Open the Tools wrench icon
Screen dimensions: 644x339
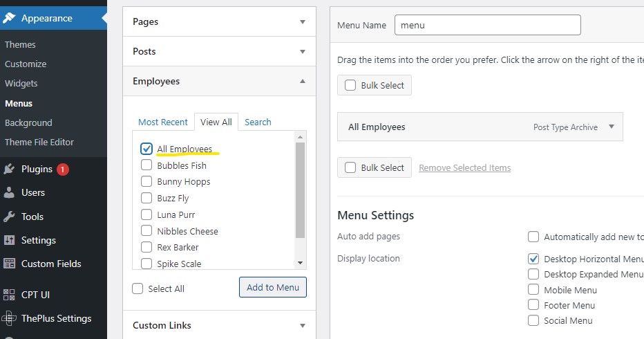[9, 217]
